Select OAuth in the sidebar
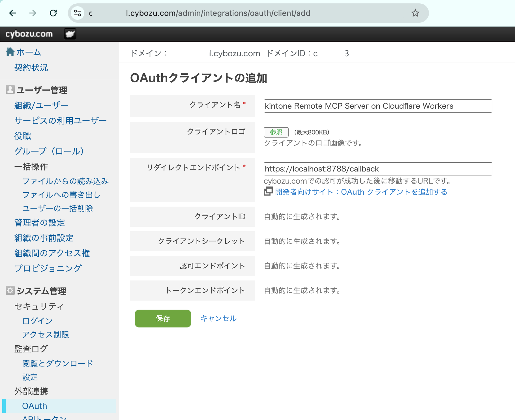 point(34,406)
